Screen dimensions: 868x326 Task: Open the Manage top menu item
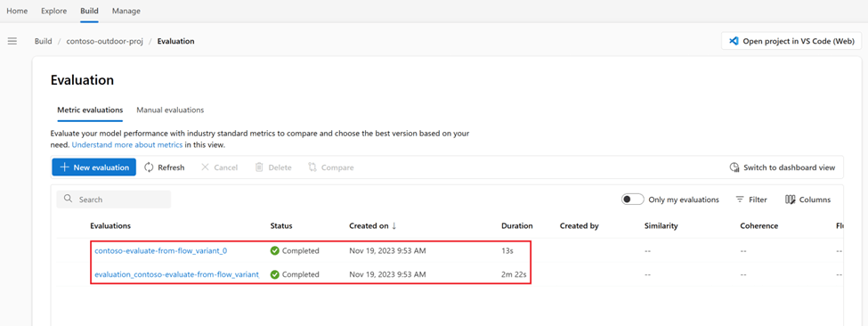(126, 11)
